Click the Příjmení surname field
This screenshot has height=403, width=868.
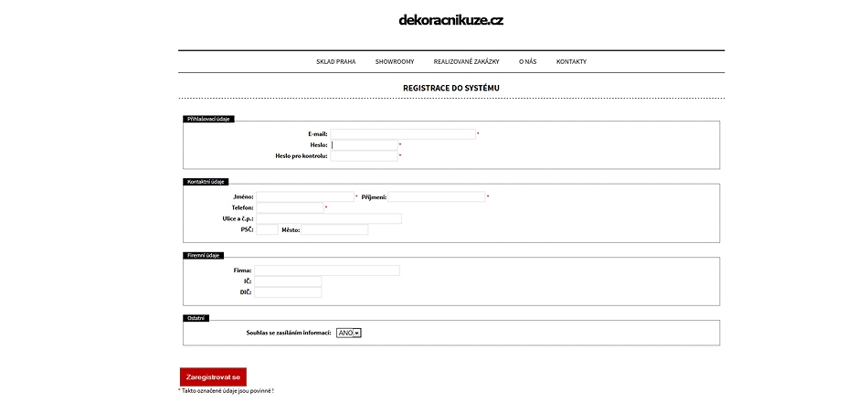coord(436,196)
